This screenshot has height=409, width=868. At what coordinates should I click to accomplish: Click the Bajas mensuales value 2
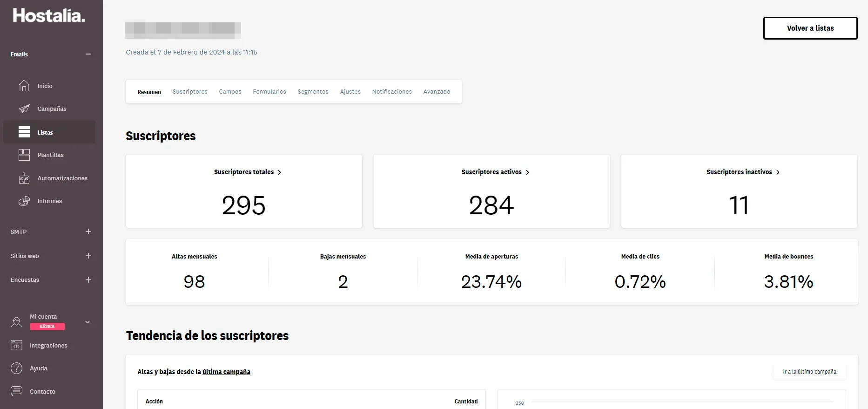pyautogui.click(x=343, y=282)
